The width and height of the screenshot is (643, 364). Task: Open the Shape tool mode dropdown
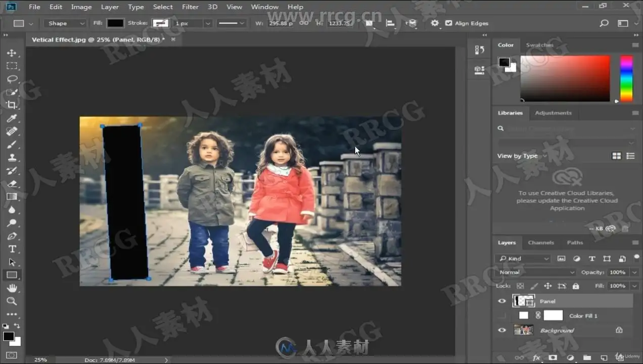(x=65, y=23)
